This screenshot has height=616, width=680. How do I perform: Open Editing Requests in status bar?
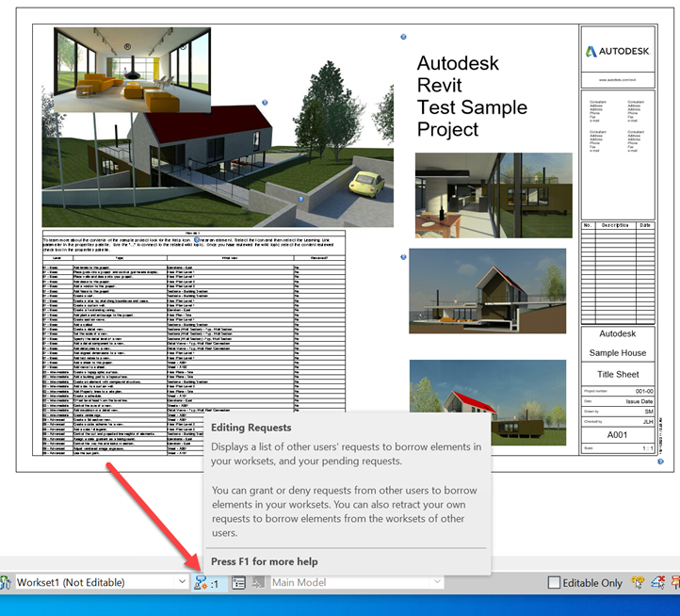tap(208, 583)
